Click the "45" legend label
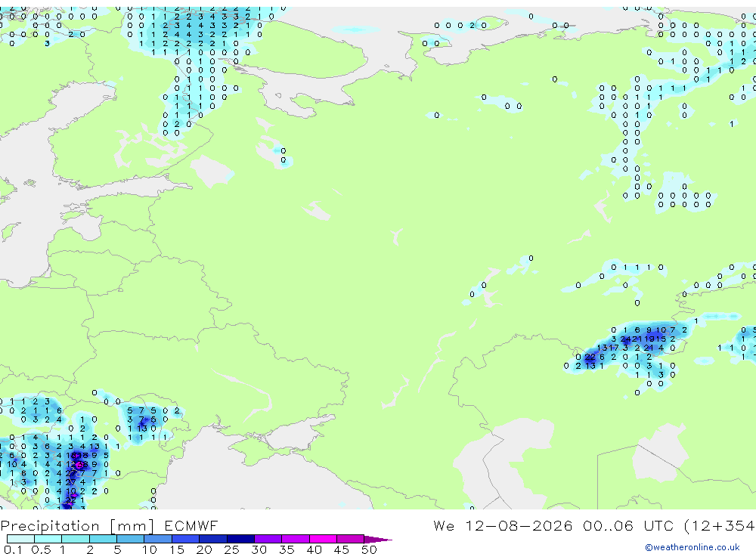This screenshot has height=554, width=756. [x=342, y=549]
